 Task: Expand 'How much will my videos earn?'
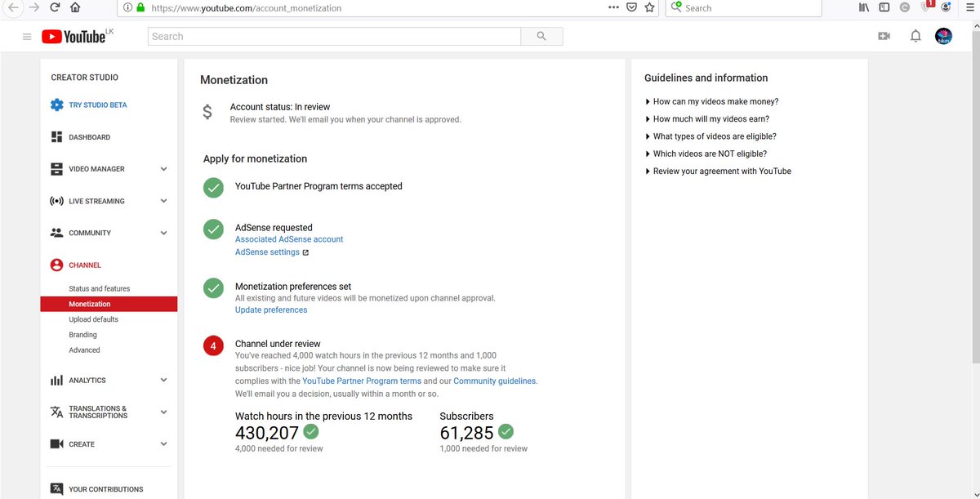[x=707, y=119]
